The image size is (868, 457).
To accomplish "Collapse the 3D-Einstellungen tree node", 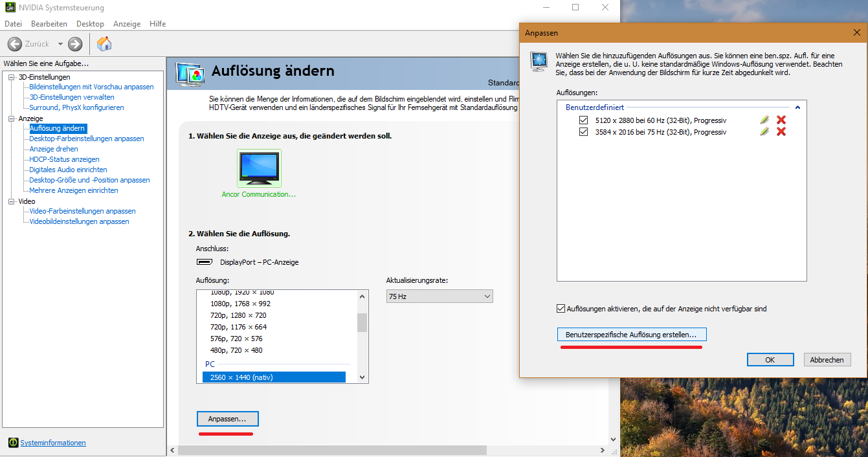I will [12, 77].
